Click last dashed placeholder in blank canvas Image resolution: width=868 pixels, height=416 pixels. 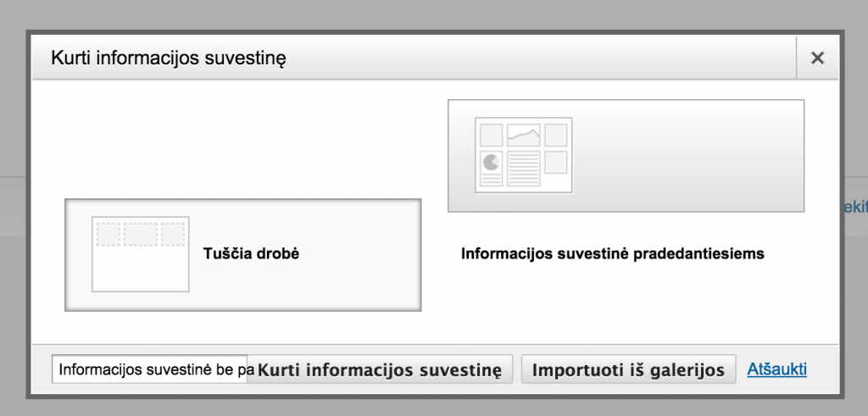173,234
